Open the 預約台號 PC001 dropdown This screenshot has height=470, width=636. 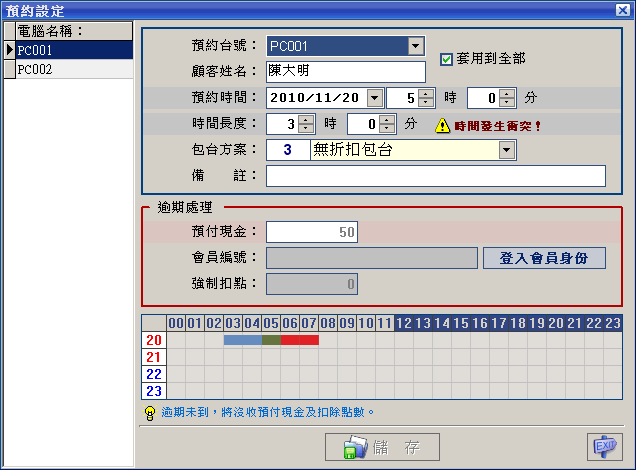[416, 46]
